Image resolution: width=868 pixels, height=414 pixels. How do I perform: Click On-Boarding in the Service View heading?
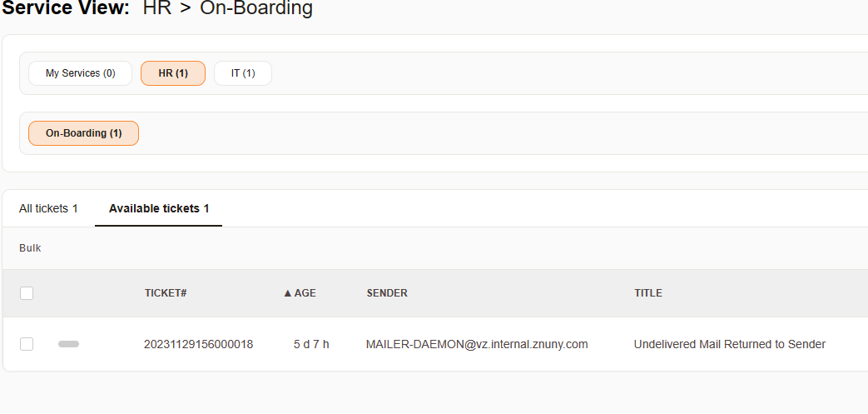pyautogui.click(x=256, y=9)
